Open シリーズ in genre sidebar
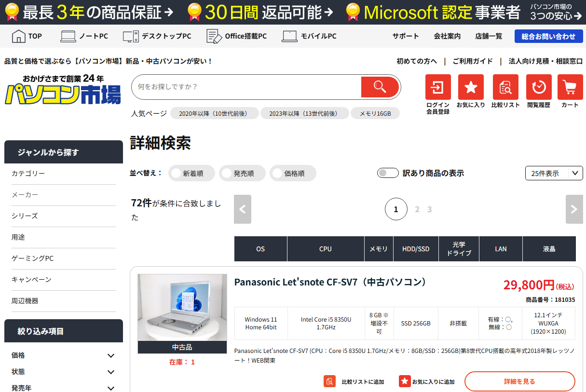This screenshot has height=392, width=586. (x=64, y=216)
